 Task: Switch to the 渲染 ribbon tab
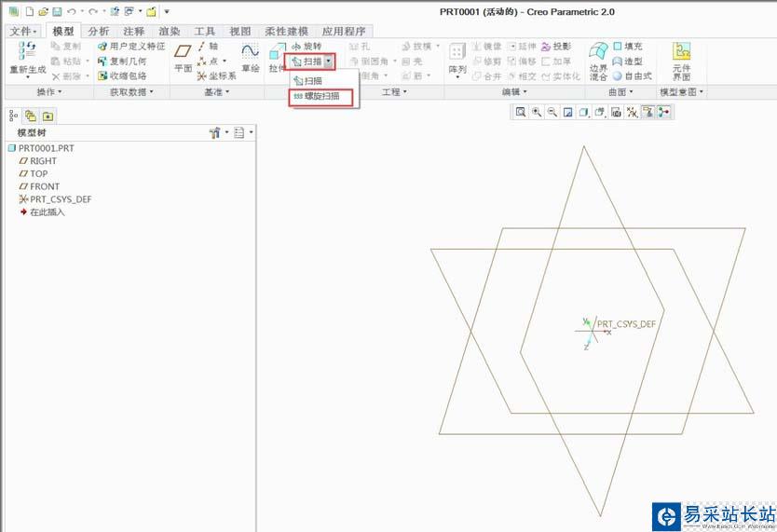(x=170, y=31)
